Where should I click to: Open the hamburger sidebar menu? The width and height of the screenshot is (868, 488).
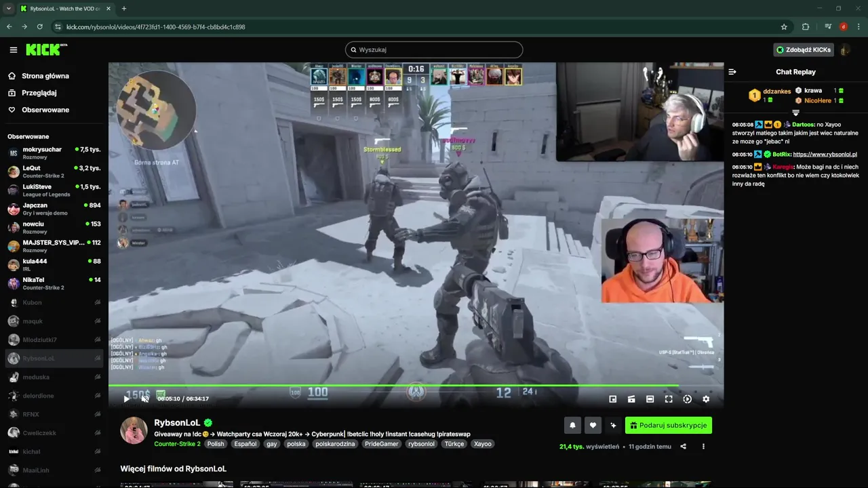click(x=13, y=49)
